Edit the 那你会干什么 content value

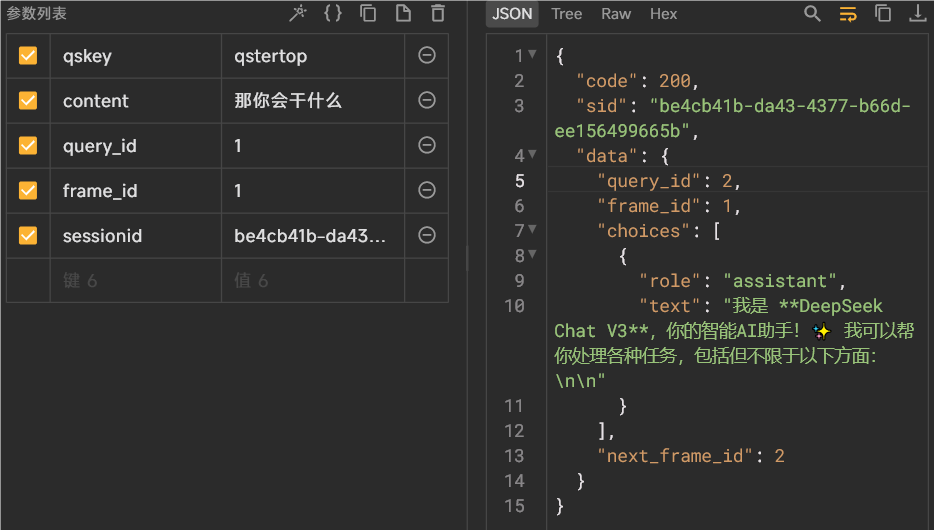313,101
